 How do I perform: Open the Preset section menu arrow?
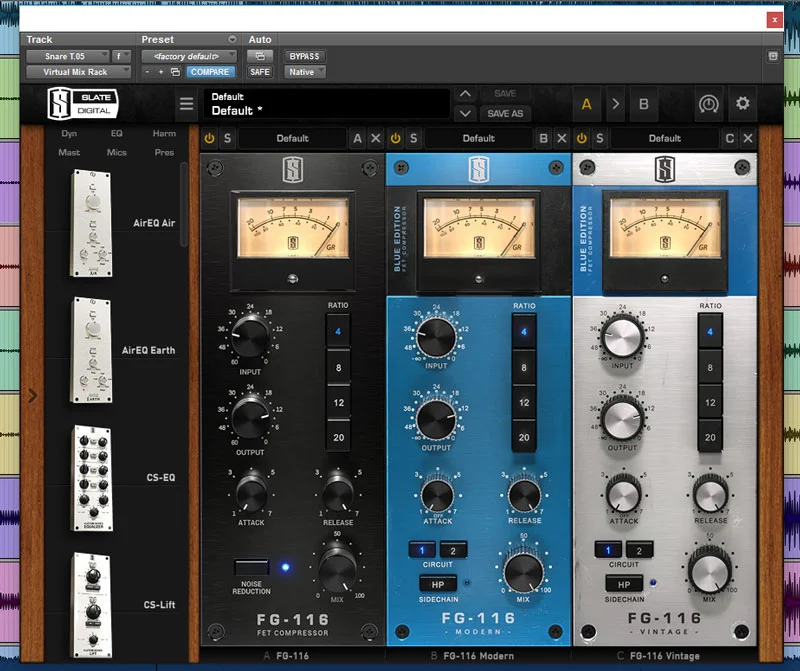[232, 39]
